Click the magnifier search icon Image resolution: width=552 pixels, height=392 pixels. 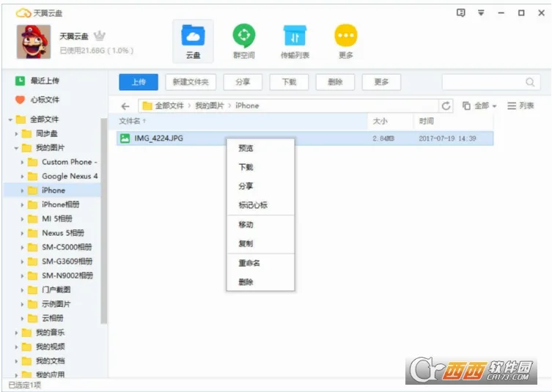pos(530,82)
